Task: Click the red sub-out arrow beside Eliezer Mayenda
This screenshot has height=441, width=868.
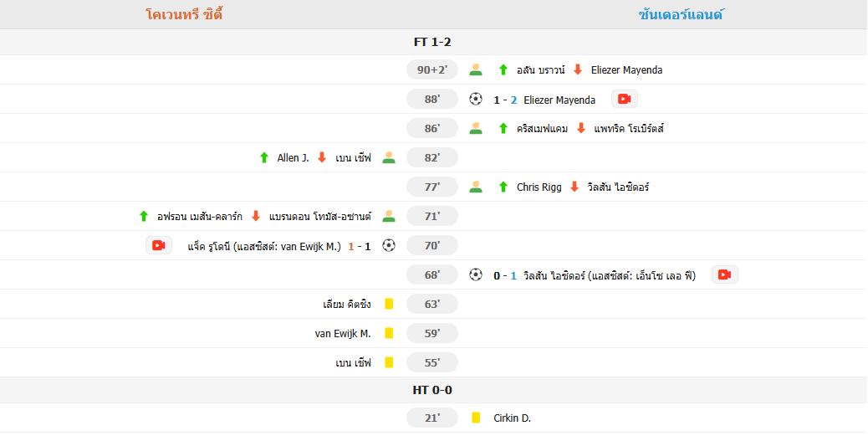Action: pos(577,69)
